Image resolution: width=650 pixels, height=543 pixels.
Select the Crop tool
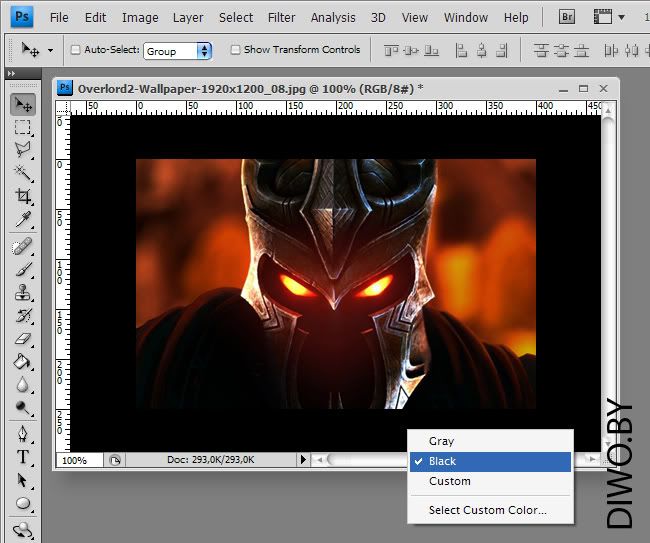(23, 196)
